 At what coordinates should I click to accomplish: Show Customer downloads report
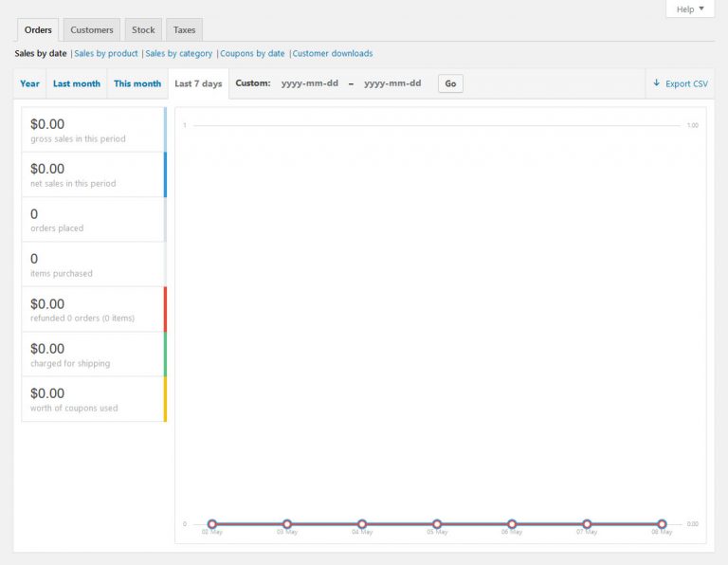point(333,54)
